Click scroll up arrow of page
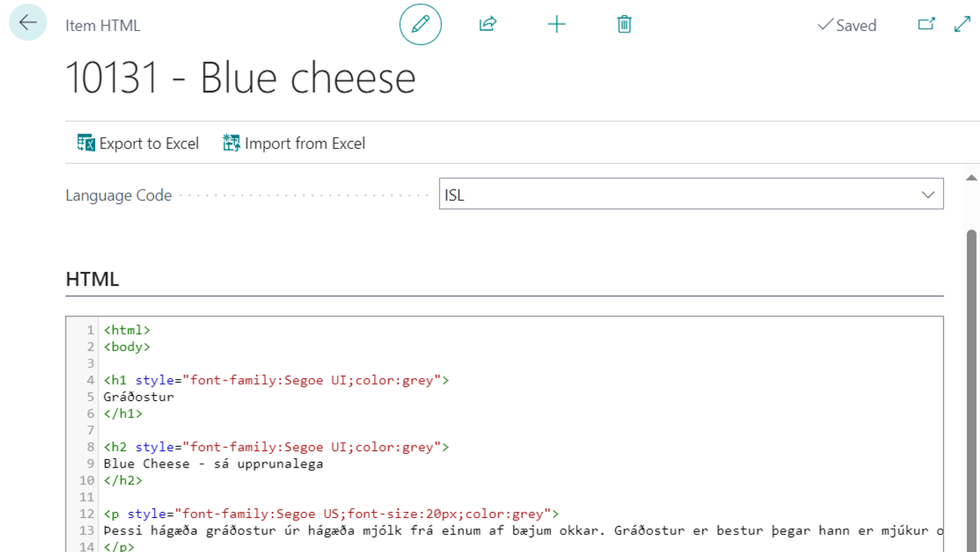The width and height of the screenshot is (980, 552). pyautogui.click(x=972, y=178)
